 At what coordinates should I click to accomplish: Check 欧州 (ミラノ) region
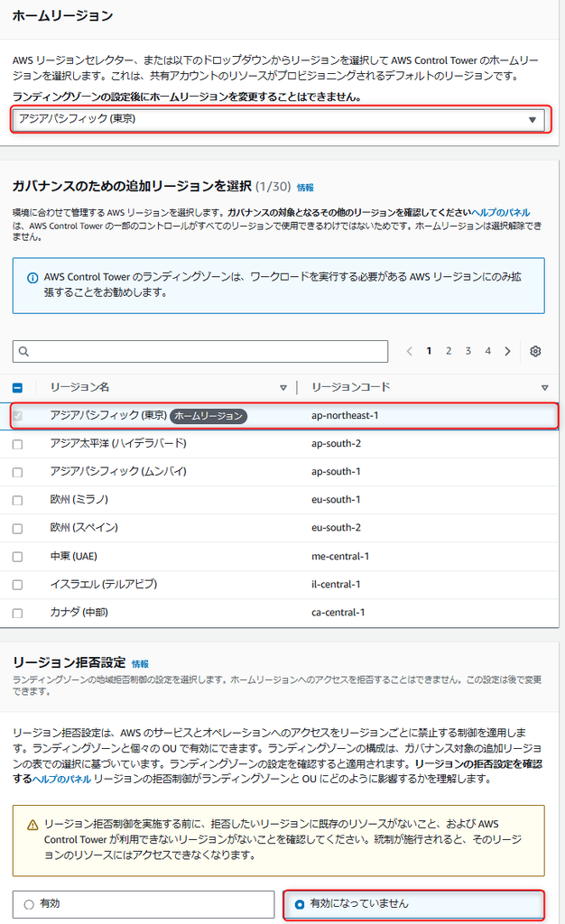pos(18,500)
